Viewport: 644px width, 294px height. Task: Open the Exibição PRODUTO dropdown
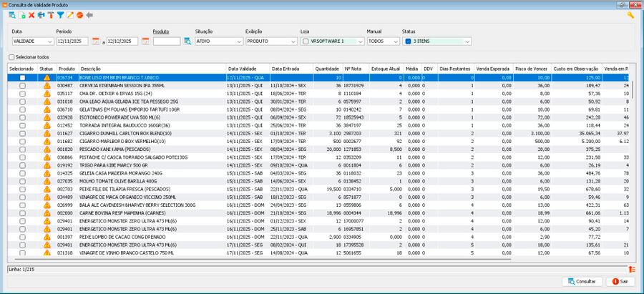(271, 41)
